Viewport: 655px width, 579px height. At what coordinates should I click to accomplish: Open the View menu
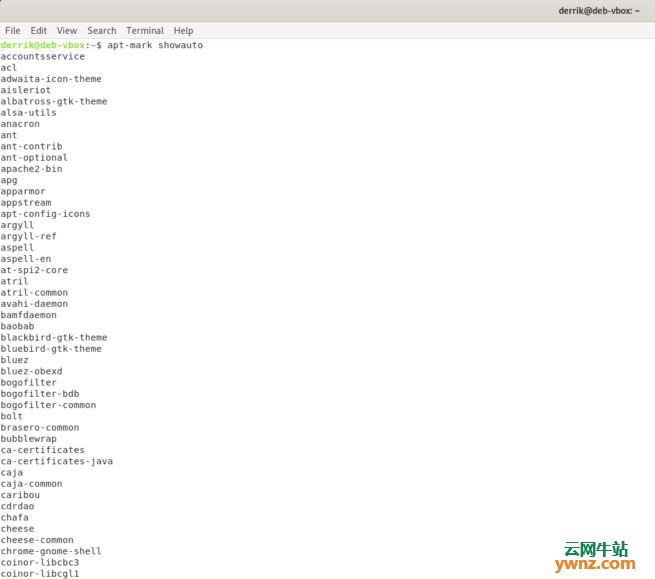pyautogui.click(x=67, y=30)
